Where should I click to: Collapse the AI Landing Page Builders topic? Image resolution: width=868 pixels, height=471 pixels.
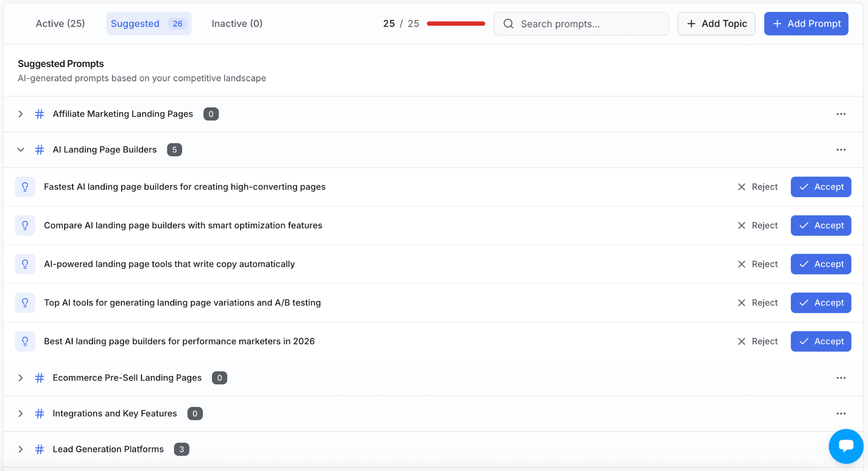[20, 150]
